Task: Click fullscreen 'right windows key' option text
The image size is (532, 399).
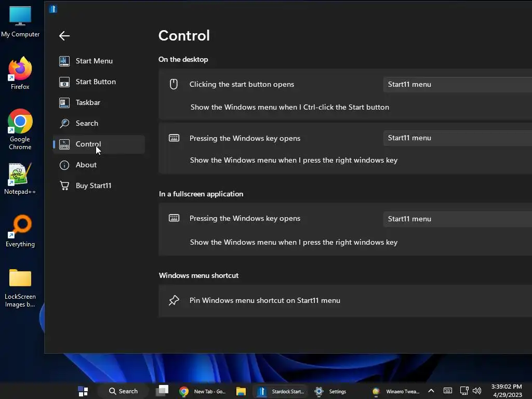Action: point(294,242)
